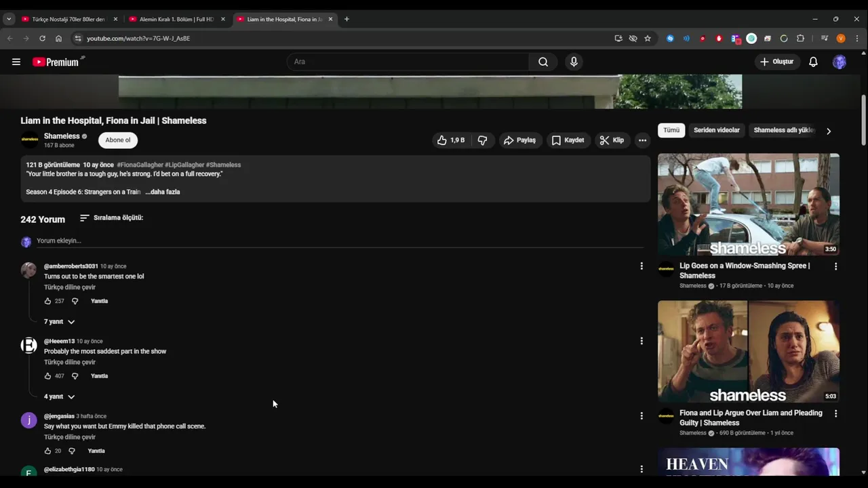Like the video with thumbs up (1,9 B)
868x488 pixels.
[451, 140]
